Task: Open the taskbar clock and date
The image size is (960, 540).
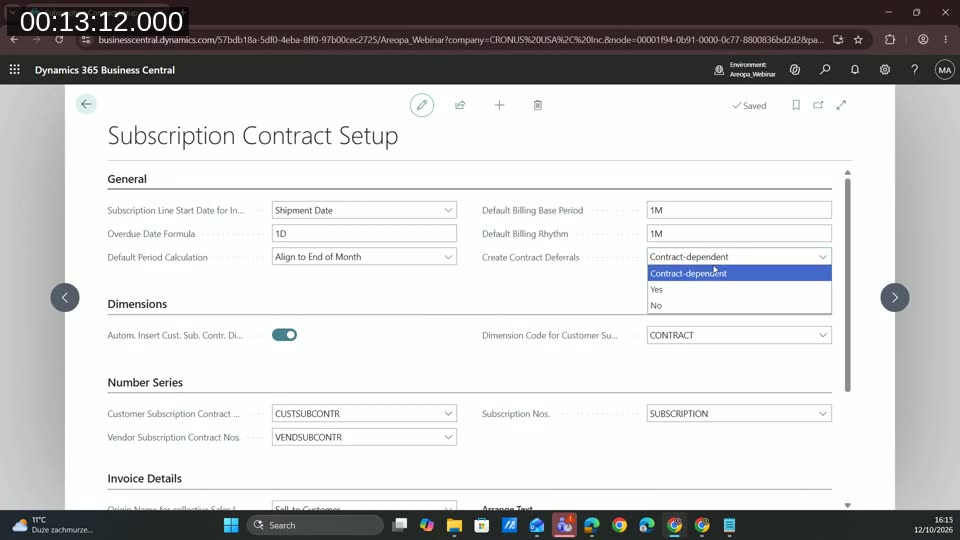Action: [x=933, y=525]
